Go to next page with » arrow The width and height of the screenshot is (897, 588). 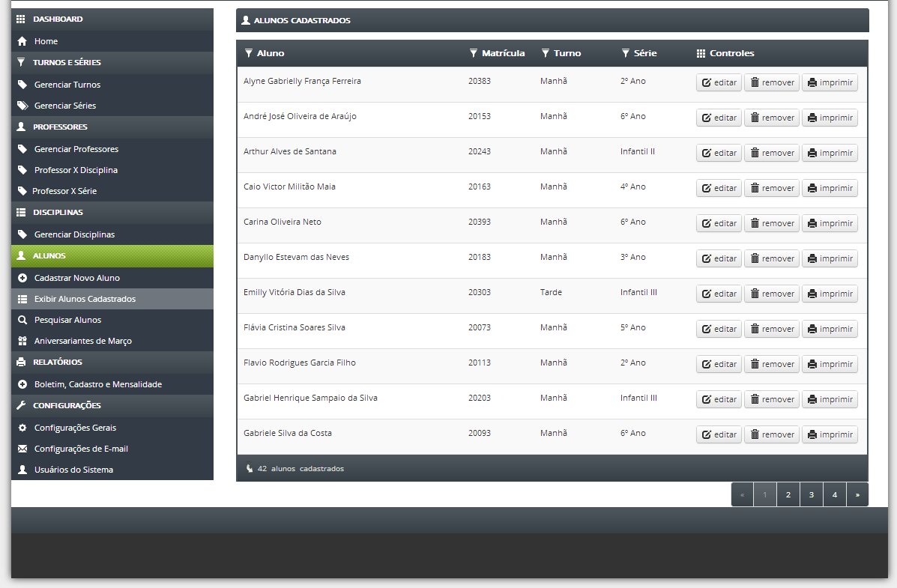(x=857, y=495)
